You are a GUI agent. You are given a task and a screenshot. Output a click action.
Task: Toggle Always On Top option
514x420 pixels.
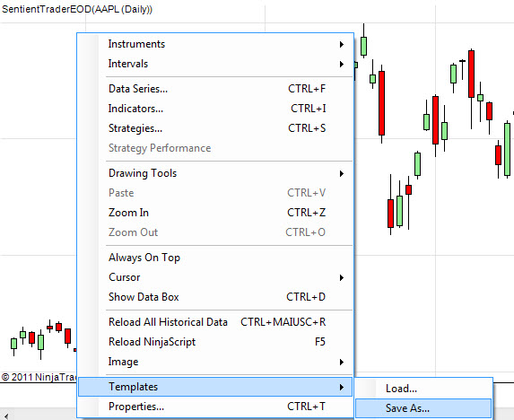point(215,258)
